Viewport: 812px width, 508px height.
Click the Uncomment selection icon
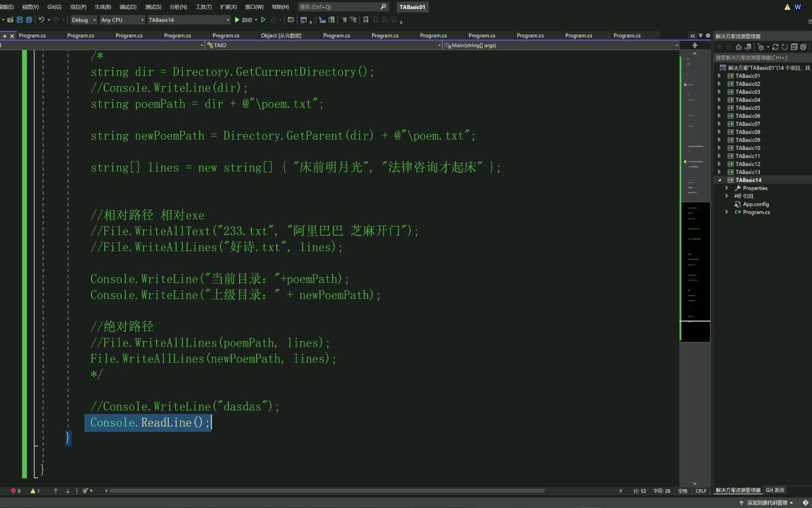[353, 20]
